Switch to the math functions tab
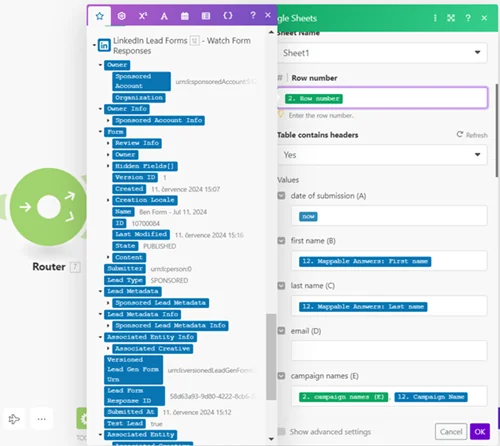Screen dimensions: 500x446 point(143,16)
